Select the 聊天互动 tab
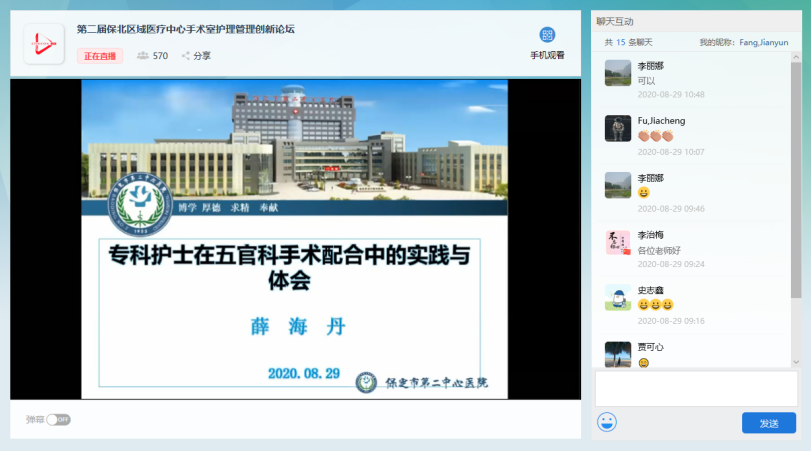Screen dimensions: 811x451 (615, 21)
